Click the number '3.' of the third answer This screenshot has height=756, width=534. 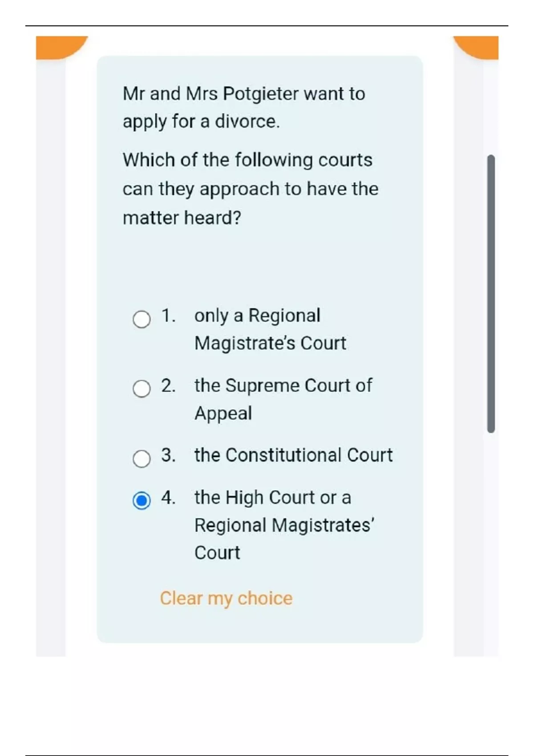coord(169,455)
